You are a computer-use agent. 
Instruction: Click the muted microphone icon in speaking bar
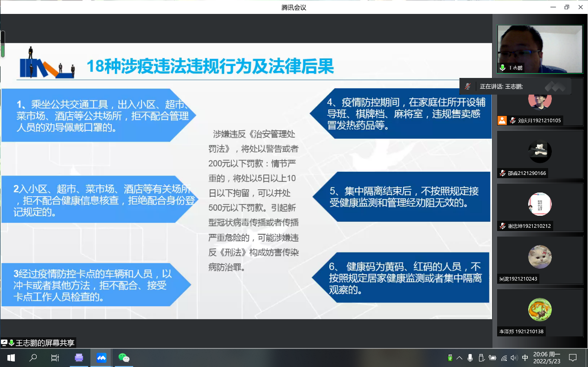(468, 86)
